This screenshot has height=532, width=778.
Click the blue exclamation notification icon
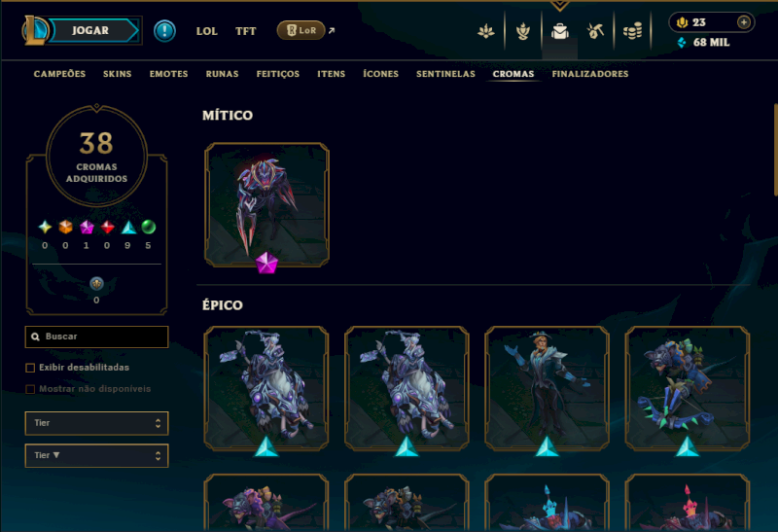click(x=164, y=31)
